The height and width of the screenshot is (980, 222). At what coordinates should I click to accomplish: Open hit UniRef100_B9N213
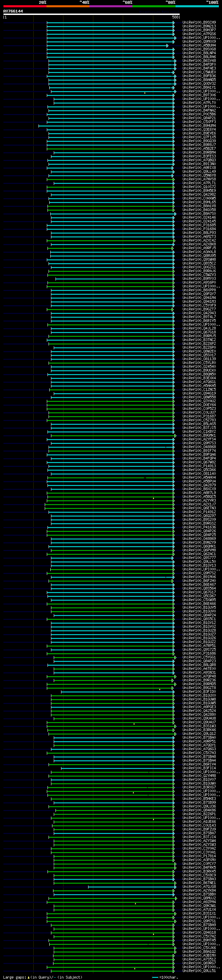tap(199, 26)
